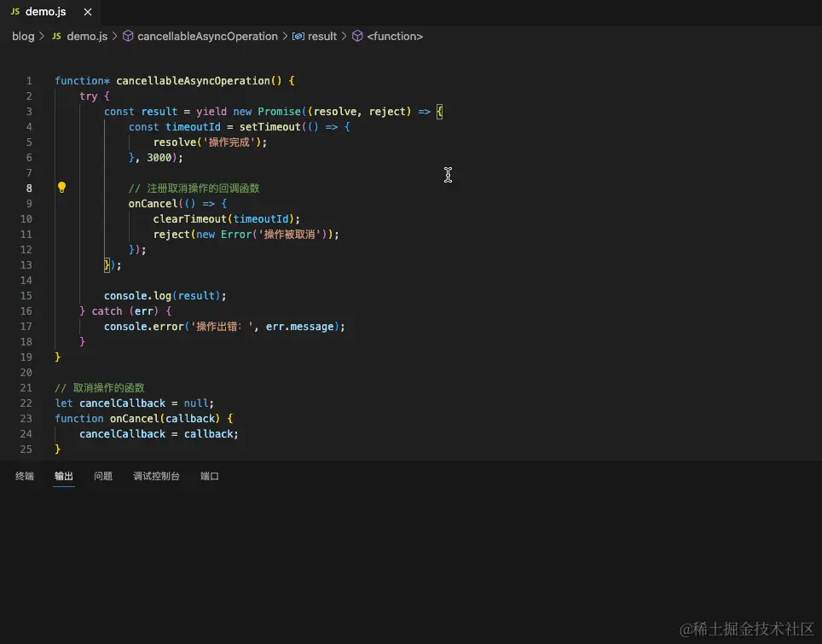Click the cube icon before <function> breadcrumb
This screenshot has height=644, width=822.
(x=357, y=36)
